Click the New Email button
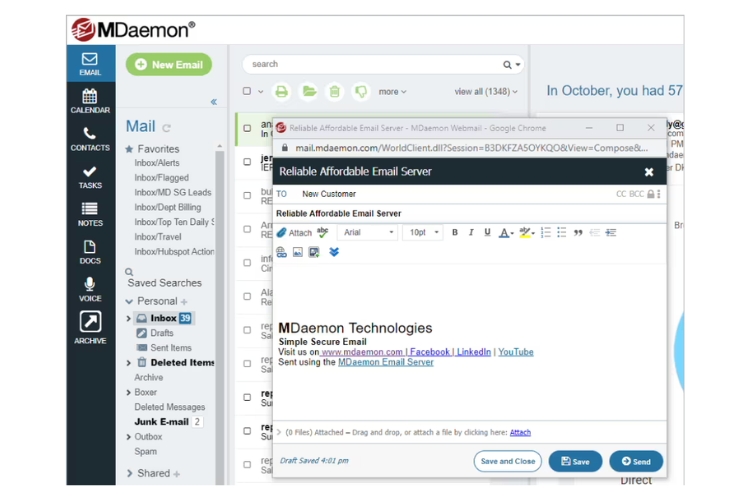The image size is (750, 500). pyautogui.click(x=169, y=65)
